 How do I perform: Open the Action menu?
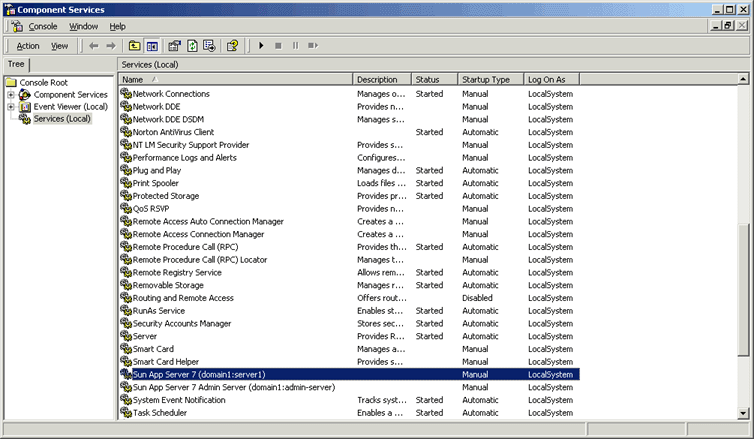pos(28,46)
